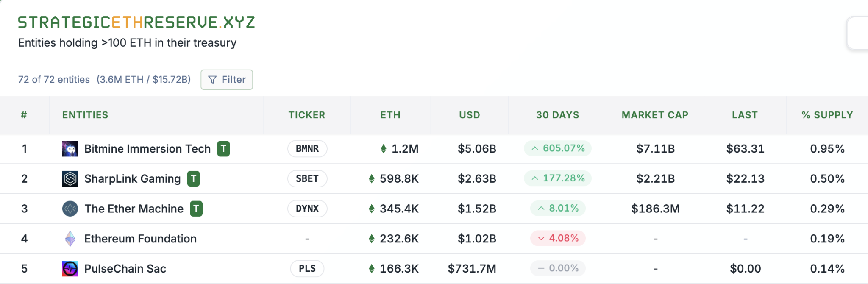Click the T badge next to Bitmine Immersion Tech
The image size is (868, 284).
pyautogui.click(x=224, y=149)
